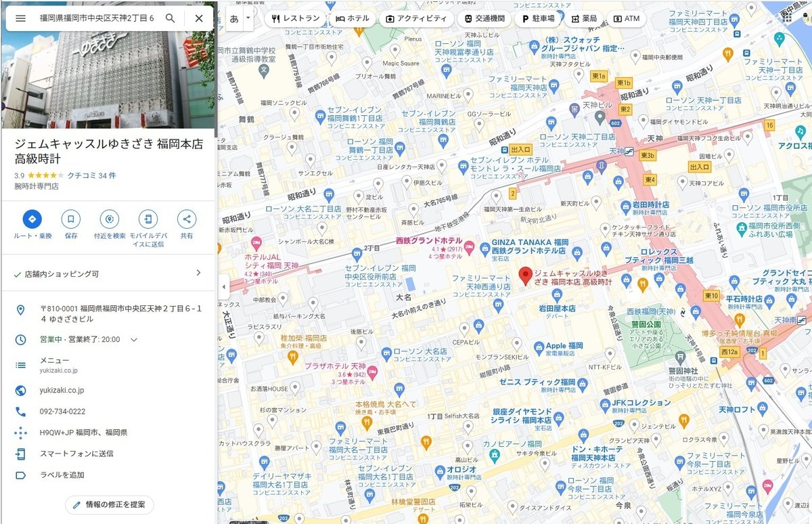Click the phone handset icon
812x524 pixels.
coord(20,412)
